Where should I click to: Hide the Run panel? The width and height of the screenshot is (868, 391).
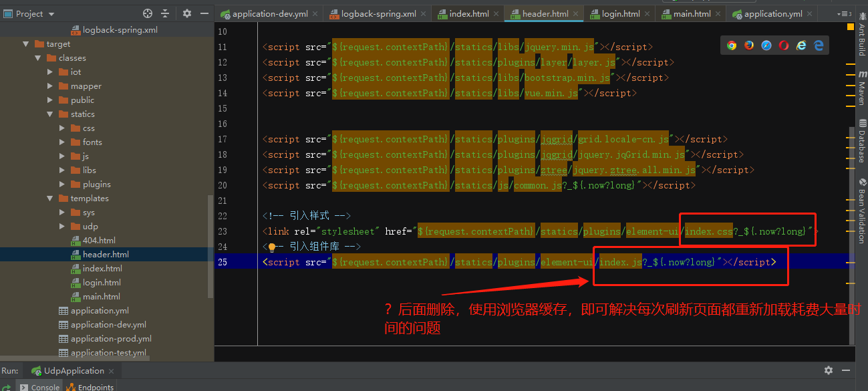coord(846,370)
